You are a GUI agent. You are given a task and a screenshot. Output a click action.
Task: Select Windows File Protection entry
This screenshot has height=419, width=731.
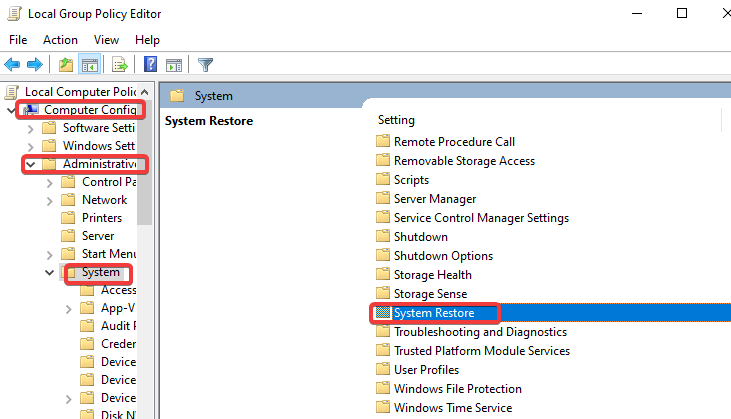(457, 389)
